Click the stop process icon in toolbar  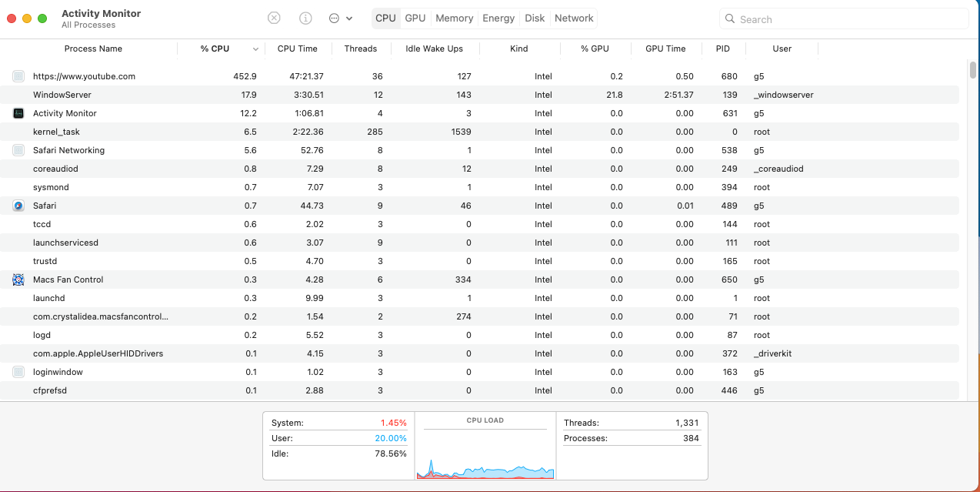tap(274, 18)
